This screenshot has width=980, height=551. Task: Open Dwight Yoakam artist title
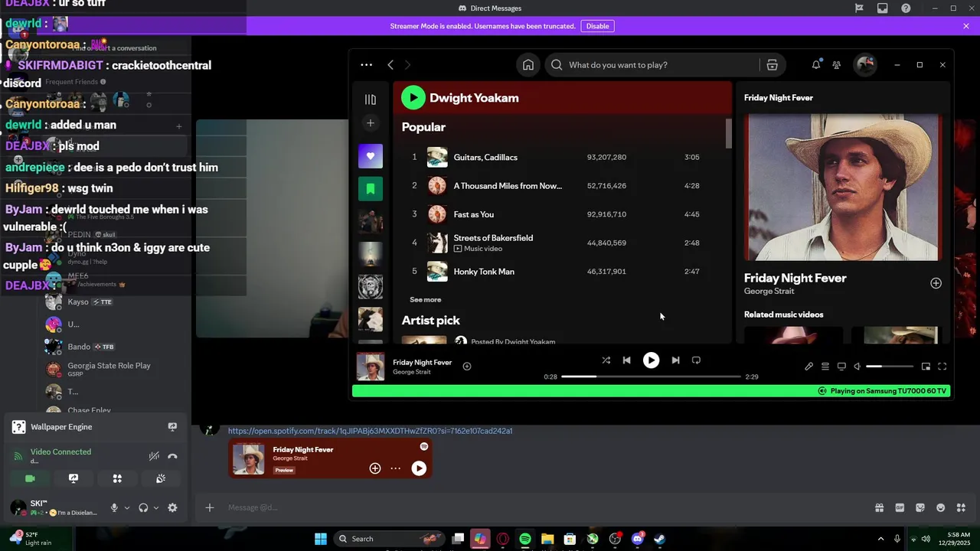[474, 98]
